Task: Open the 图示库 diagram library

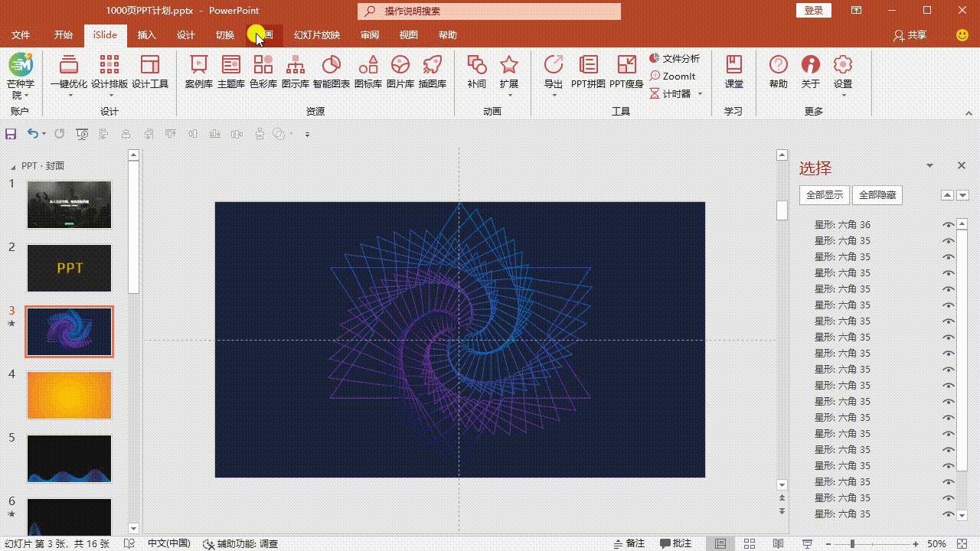Action: (296, 72)
